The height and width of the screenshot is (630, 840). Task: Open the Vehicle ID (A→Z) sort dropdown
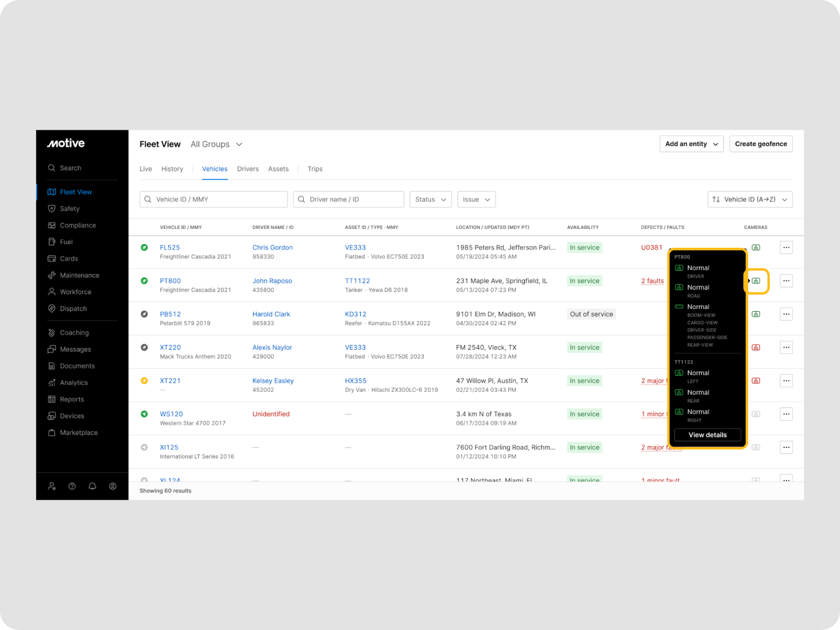pyautogui.click(x=750, y=199)
